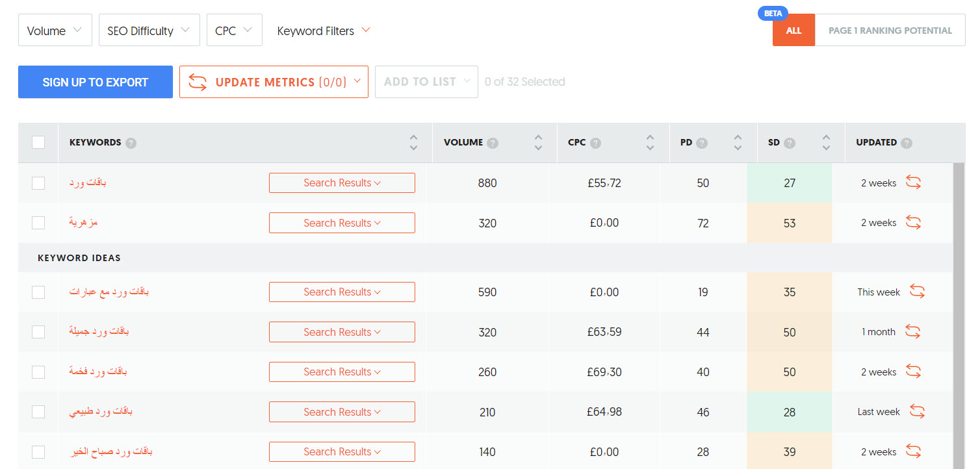980x469 pixels.
Task: Switch to Page 1 Ranking Potential tab
Action: (x=890, y=31)
